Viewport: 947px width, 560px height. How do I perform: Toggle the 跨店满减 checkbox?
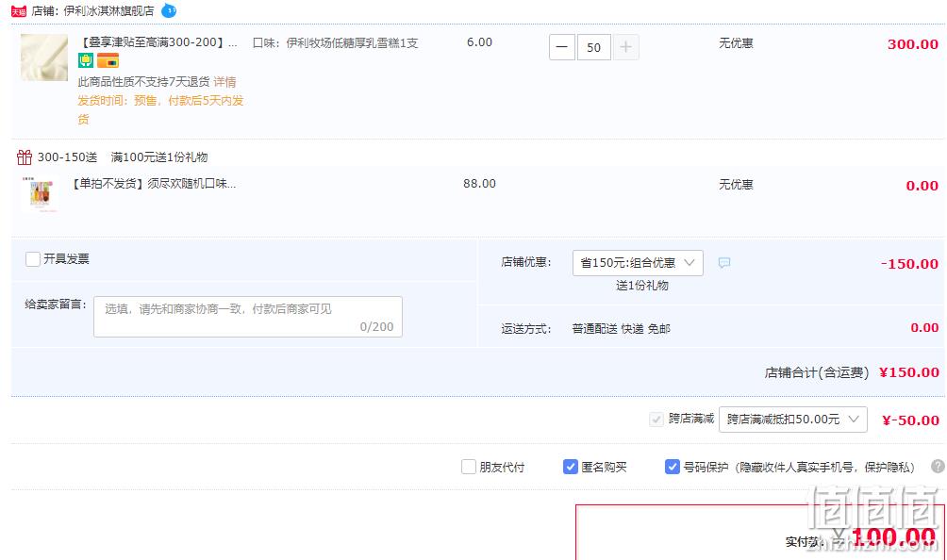[656, 419]
